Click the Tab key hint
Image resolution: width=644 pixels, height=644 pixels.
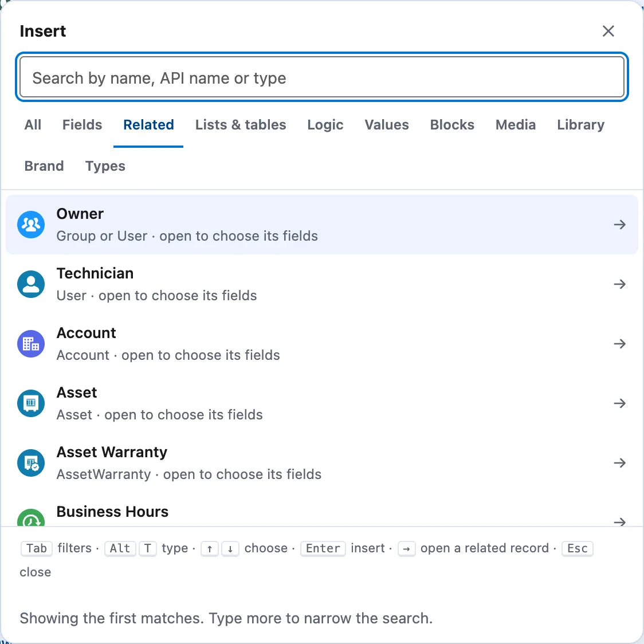[37, 548]
